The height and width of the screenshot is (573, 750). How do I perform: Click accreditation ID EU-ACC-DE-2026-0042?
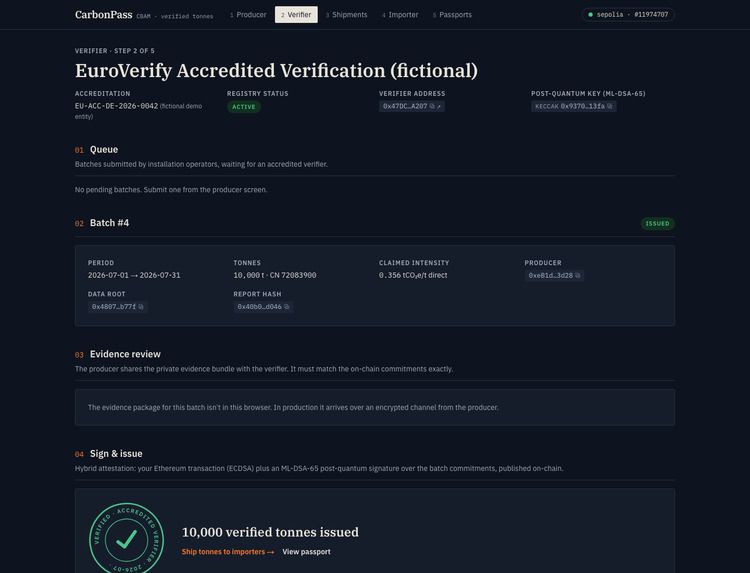(116, 106)
